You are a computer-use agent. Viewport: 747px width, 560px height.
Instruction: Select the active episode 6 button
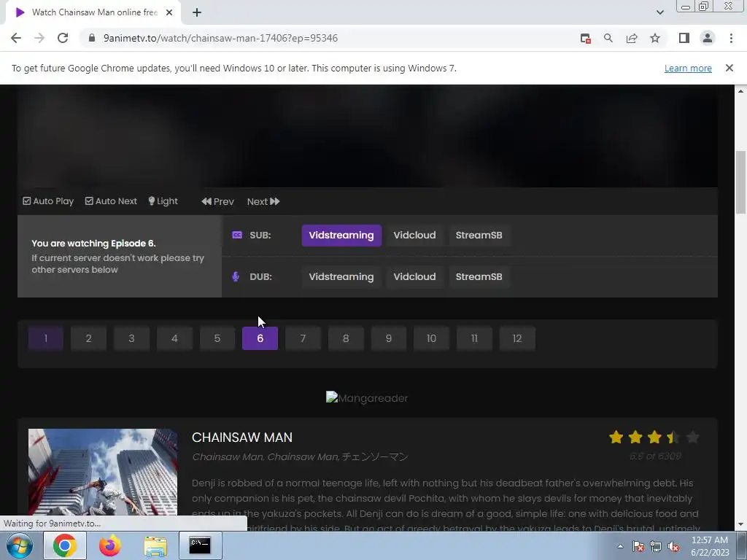pyautogui.click(x=260, y=338)
